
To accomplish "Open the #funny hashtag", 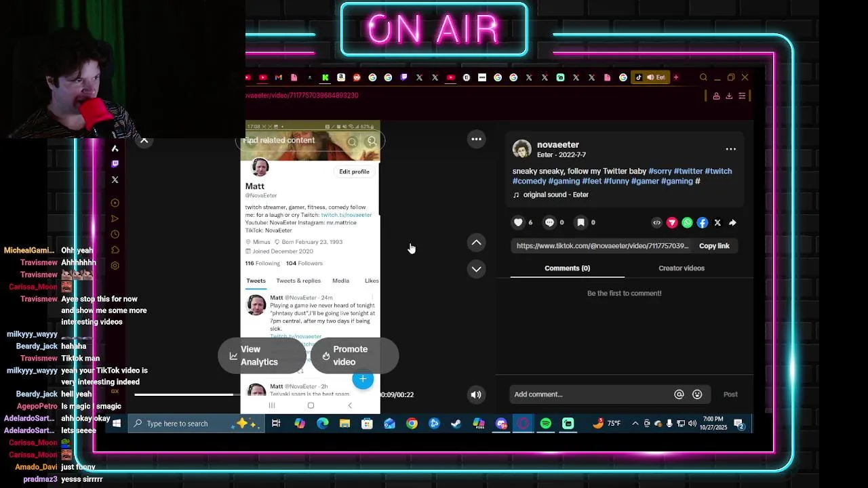I will [616, 181].
